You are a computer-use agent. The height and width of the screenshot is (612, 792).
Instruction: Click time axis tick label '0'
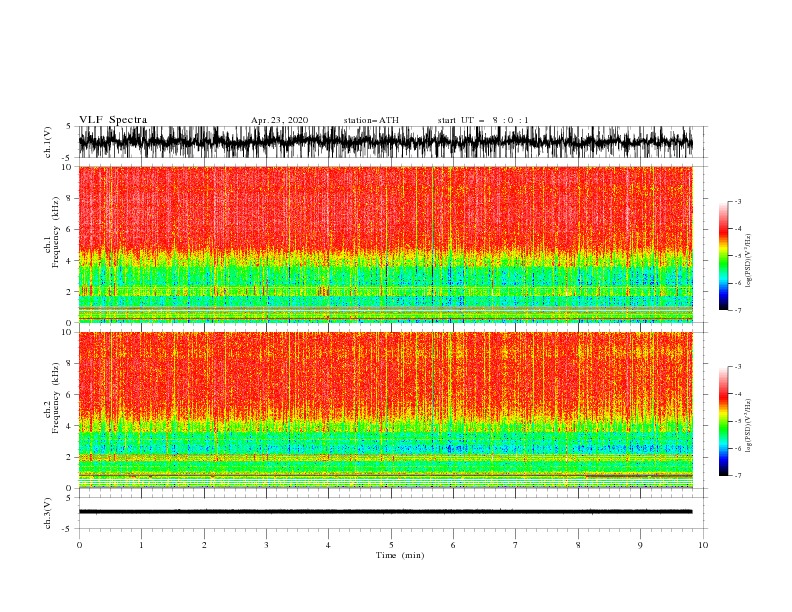[79, 545]
